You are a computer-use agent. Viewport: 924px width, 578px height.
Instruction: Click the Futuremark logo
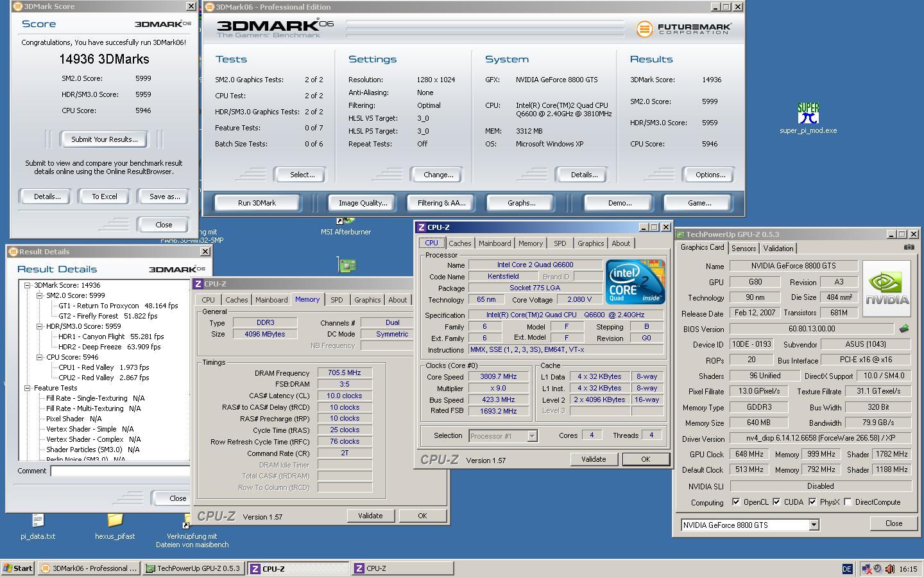[683, 29]
